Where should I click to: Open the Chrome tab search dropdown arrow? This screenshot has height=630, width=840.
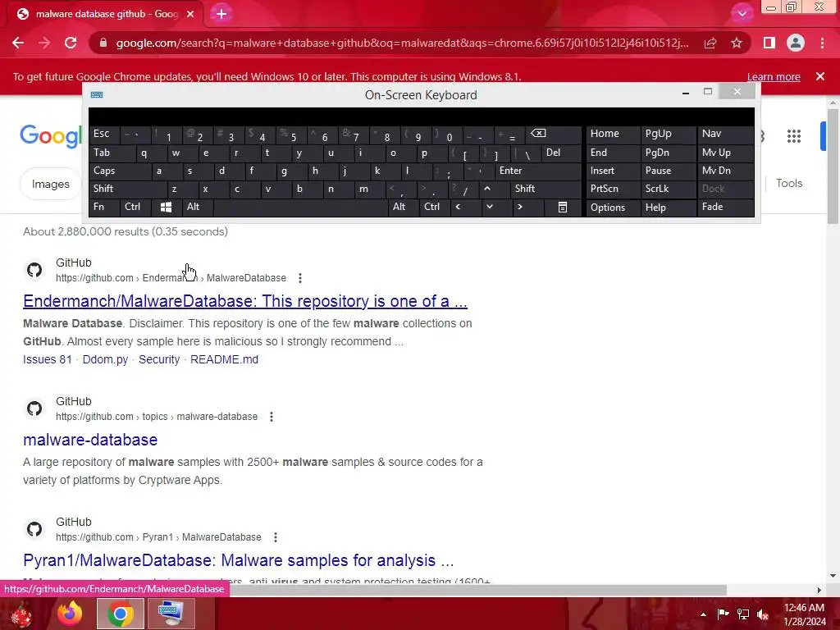(x=742, y=14)
